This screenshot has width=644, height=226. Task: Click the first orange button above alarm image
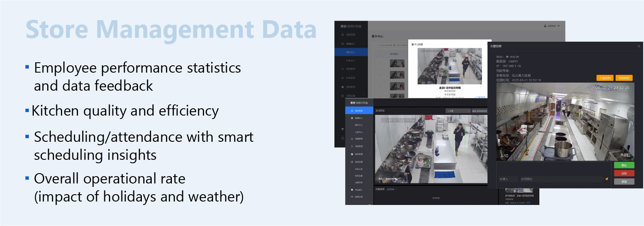click(x=605, y=78)
